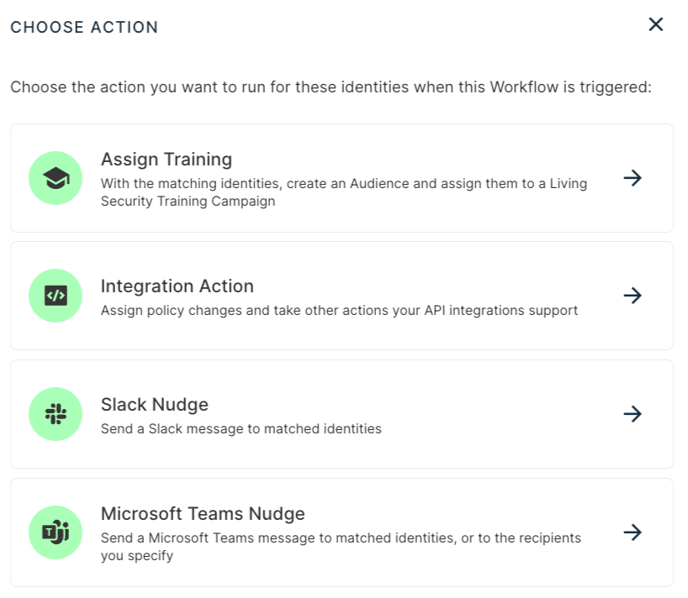Pick the Slack Nudge heading
The image size is (688, 598).
[x=154, y=405]
